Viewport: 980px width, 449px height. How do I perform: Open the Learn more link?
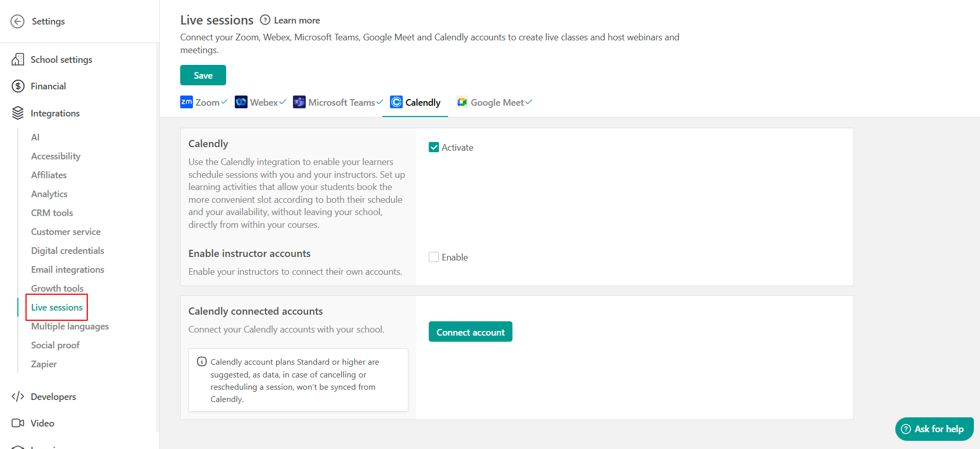297,20
